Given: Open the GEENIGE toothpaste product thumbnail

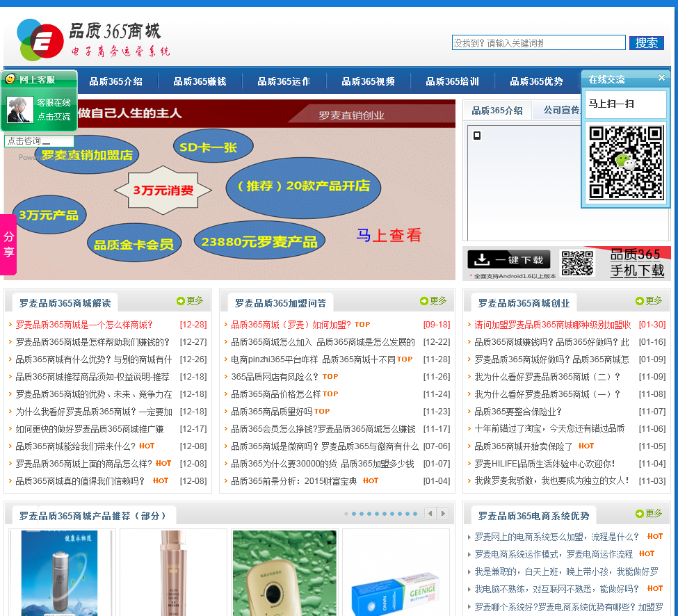Looking at the screenshot, I should point(396,573).
